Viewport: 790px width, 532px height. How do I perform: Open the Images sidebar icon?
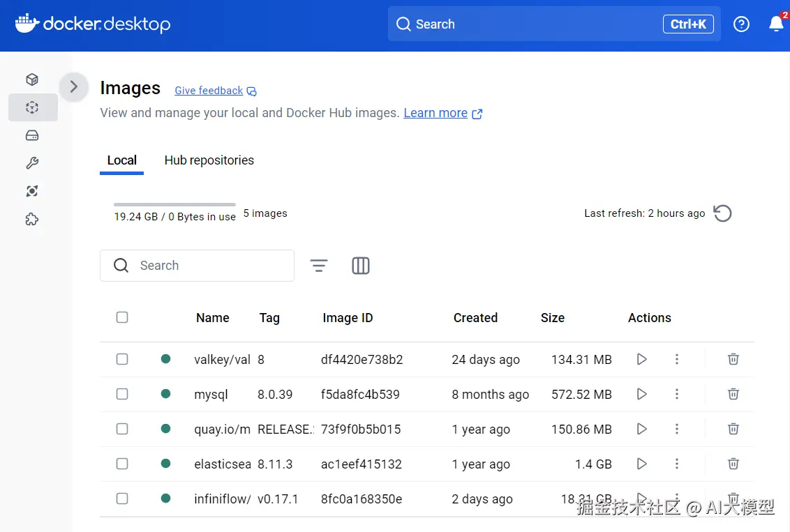coord(32,107)
